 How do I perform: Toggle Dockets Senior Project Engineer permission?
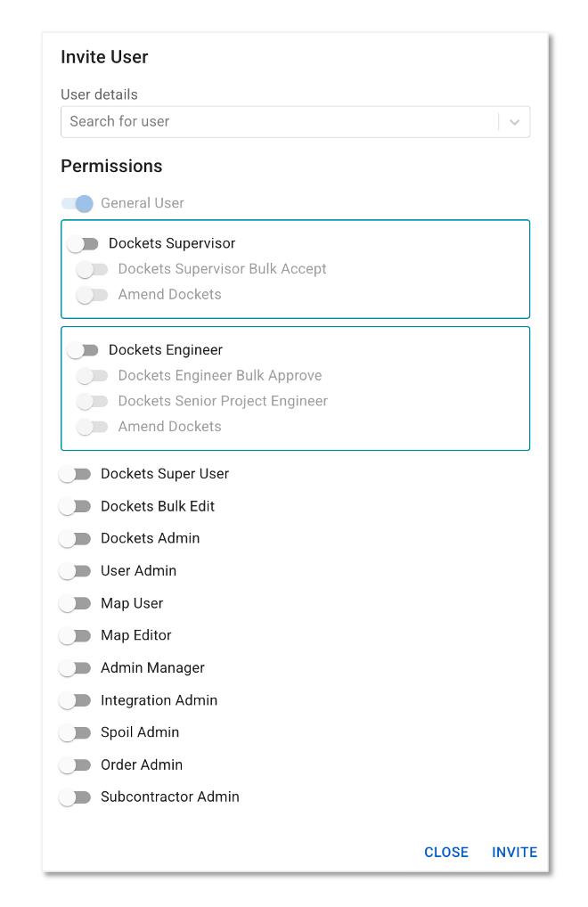point(93,402)
